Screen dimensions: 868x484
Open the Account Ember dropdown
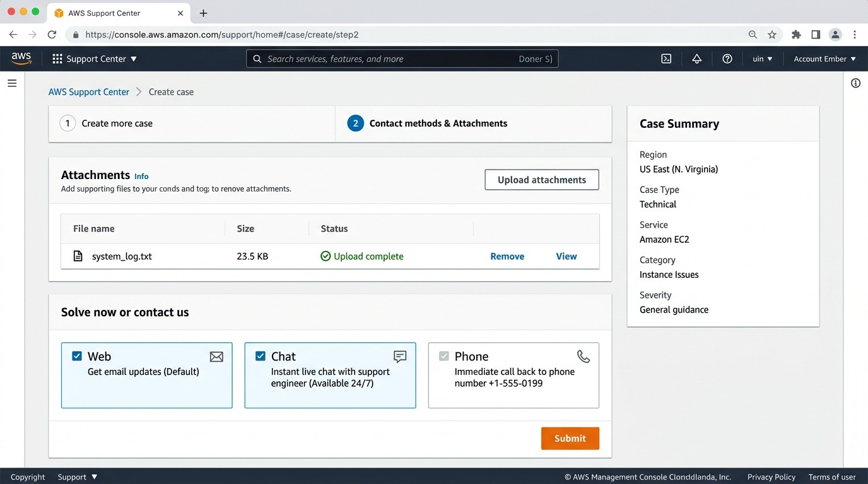(824, 59)
